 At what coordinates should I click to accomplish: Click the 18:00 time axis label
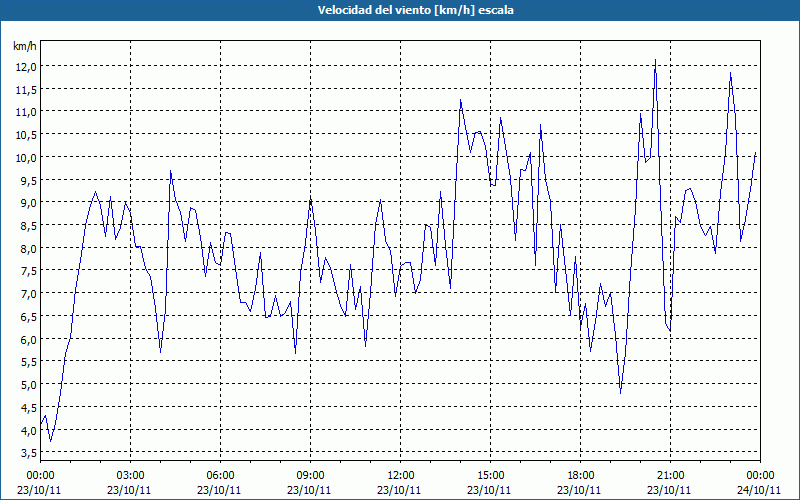[x=581, y=476]
